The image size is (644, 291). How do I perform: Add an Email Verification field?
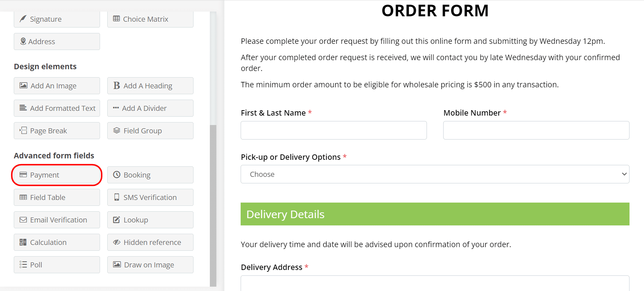coord(57,220)
